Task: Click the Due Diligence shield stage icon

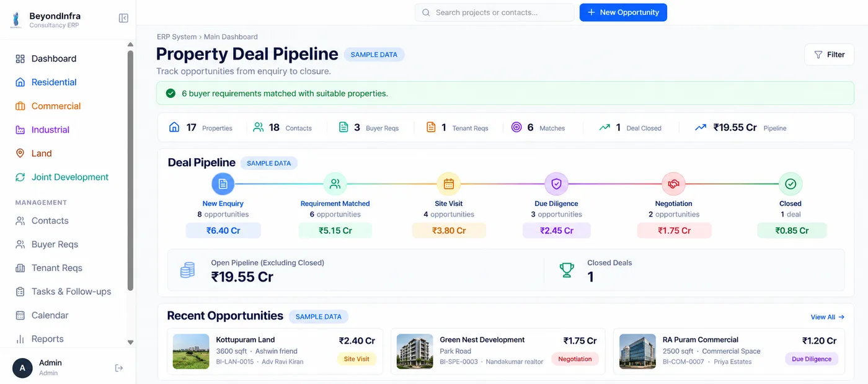Action: click(556, 184)
